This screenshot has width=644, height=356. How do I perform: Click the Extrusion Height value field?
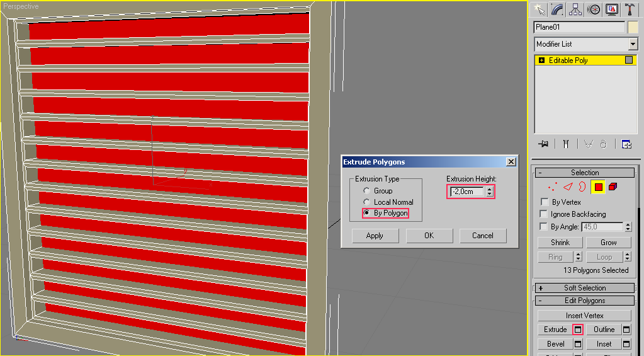tap(467, 192)
